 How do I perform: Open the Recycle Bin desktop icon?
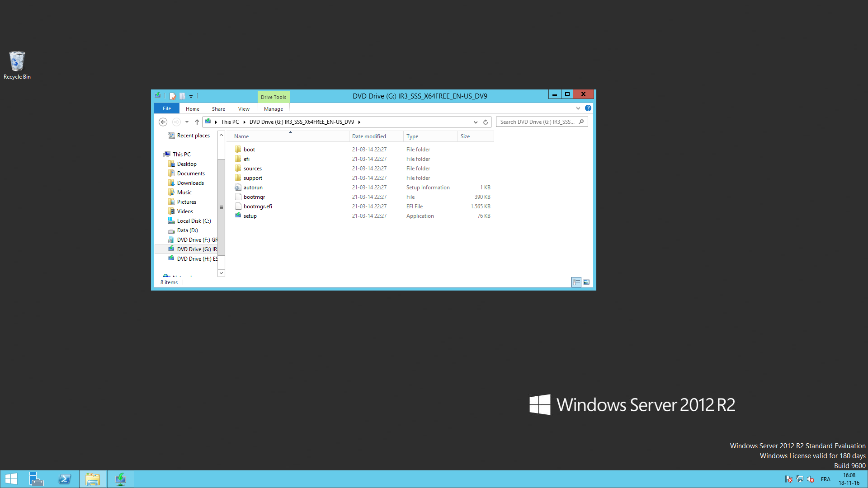click(17, 66)
